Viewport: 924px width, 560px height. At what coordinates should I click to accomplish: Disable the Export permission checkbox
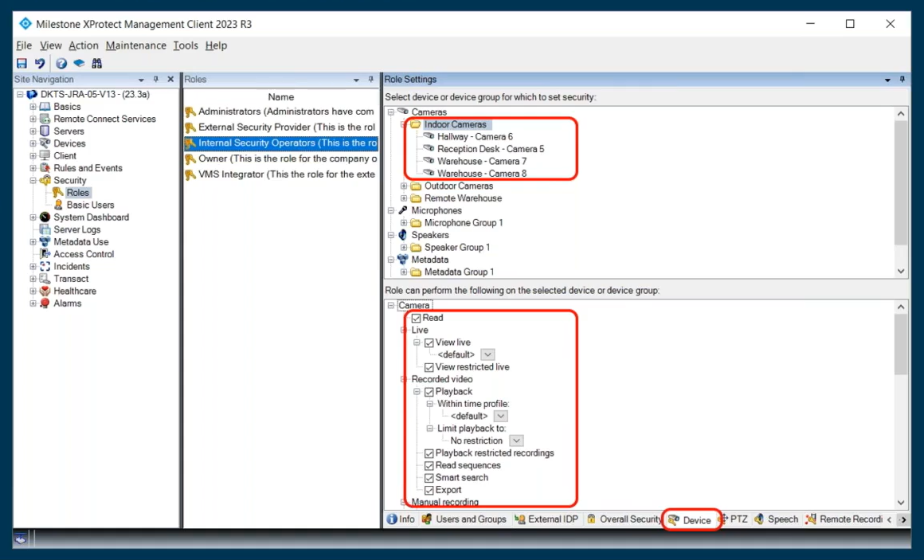429,490
